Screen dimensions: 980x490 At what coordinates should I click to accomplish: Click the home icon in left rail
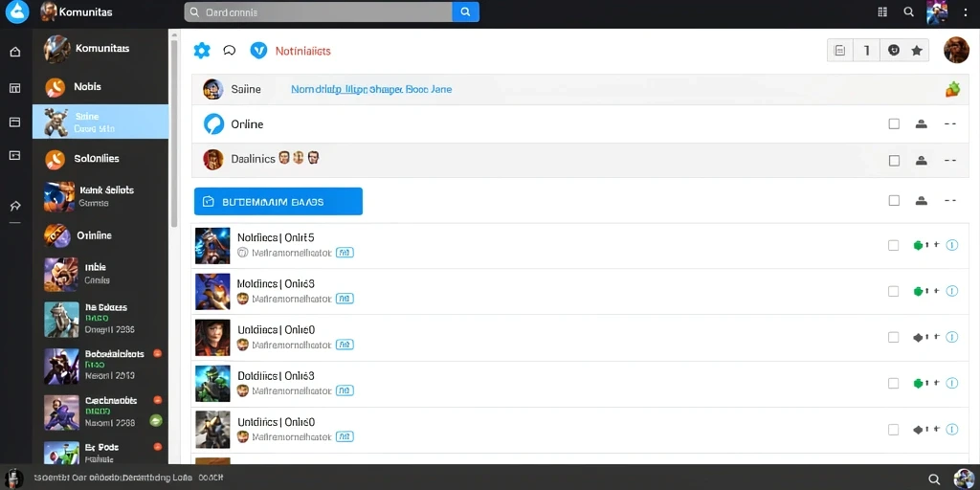coord(15,52)
